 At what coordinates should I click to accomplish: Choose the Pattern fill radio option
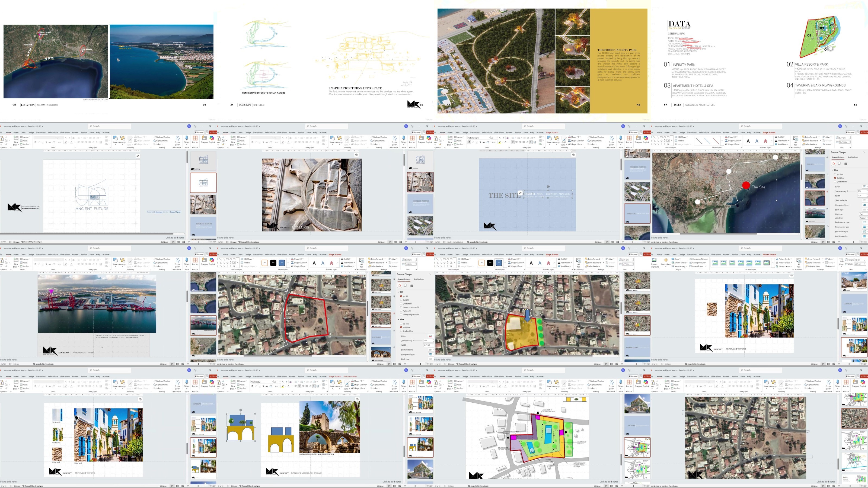point(401,311)
